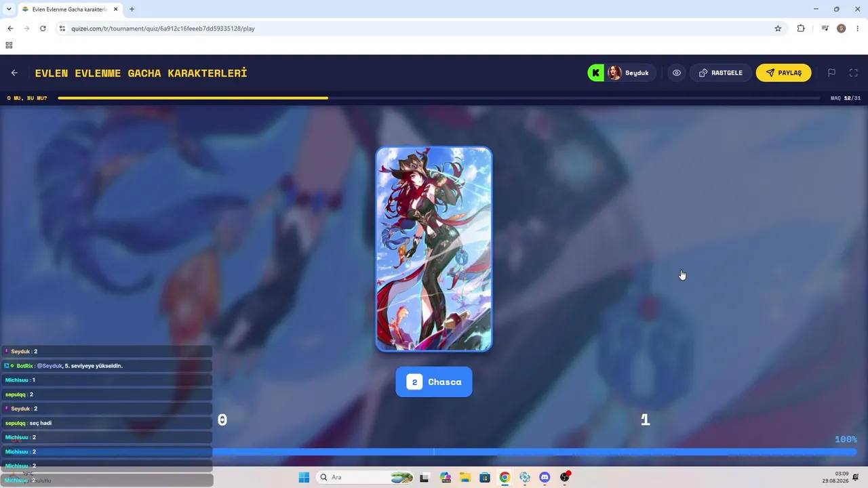The width and height of the screenshot is (868, 488).
Task: Open the blue hexagon app on taskbar
Action: pos(525,477)
